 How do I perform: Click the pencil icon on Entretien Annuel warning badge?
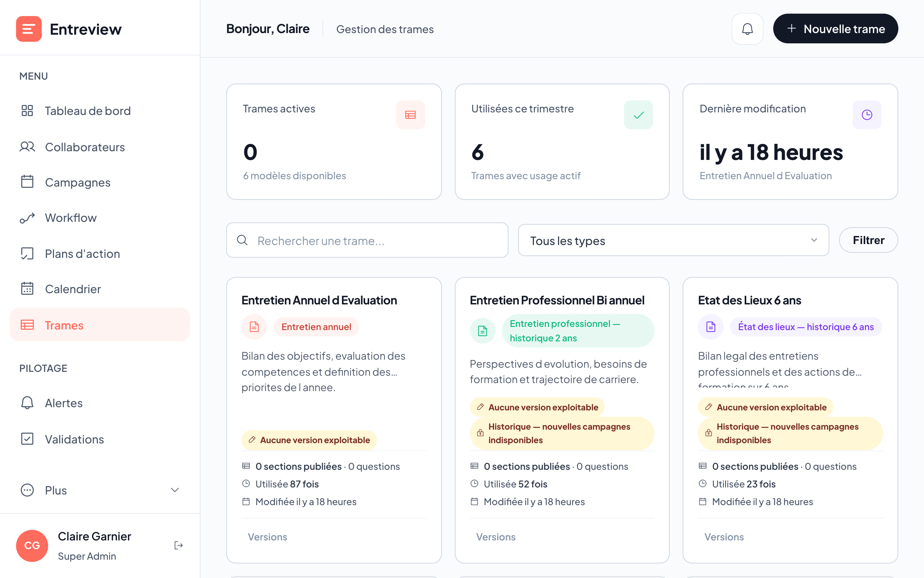pos(252,440)
